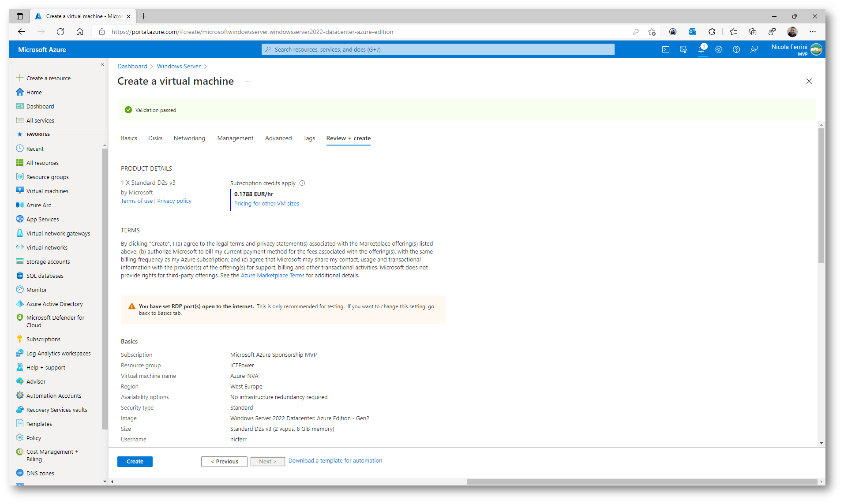This screenshot has width=844, height=504.
Task: Open Cost Management + Billing
Action: click(x=52, y=455)
